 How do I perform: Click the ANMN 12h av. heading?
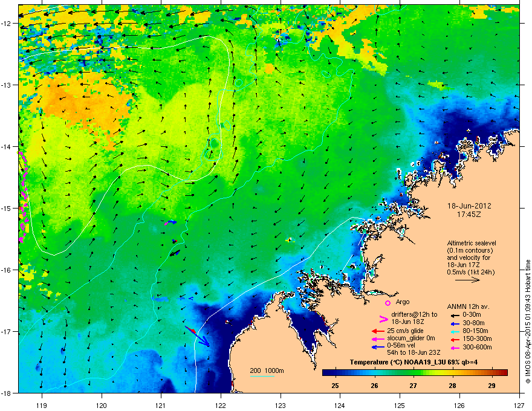pyautogui.click(x=468, y=306)
